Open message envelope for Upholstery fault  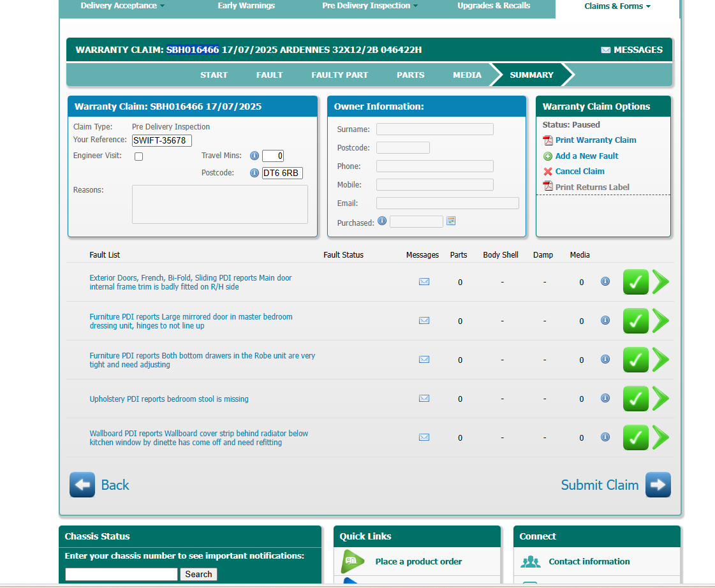[x=424, y=399]
